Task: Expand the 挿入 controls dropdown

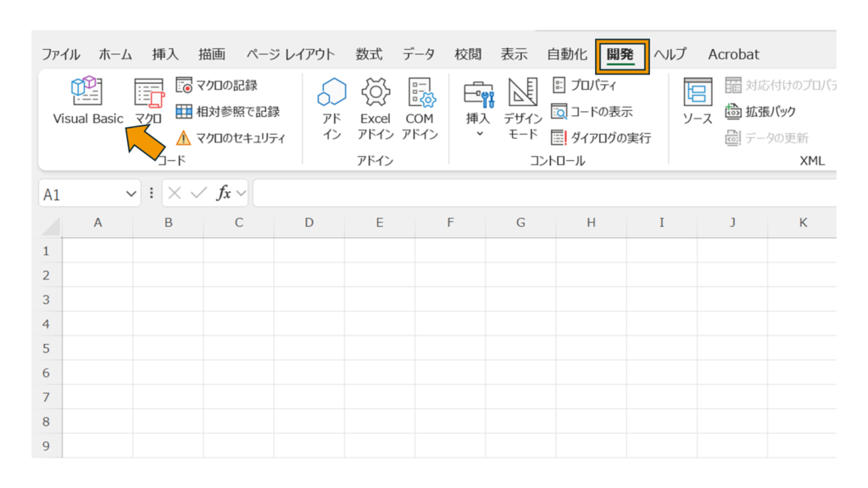Action: [478, 110]
